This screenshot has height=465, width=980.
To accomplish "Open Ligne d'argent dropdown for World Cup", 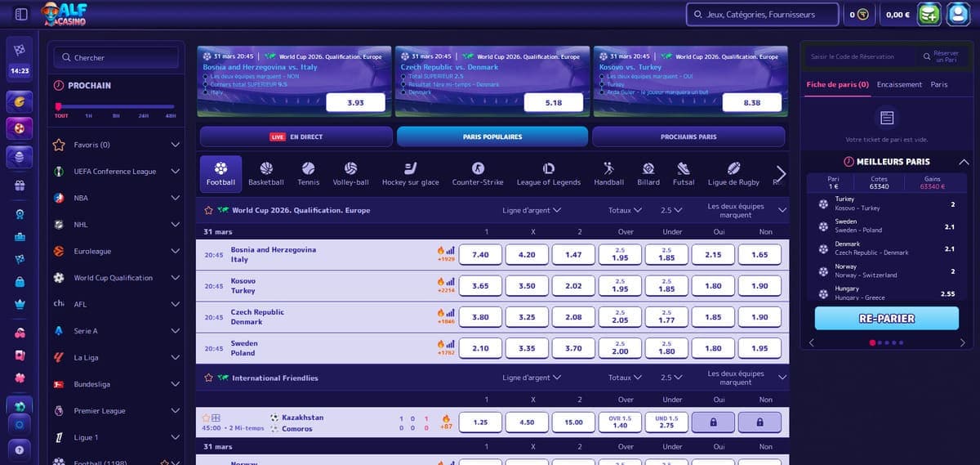I will coord(532,210).
